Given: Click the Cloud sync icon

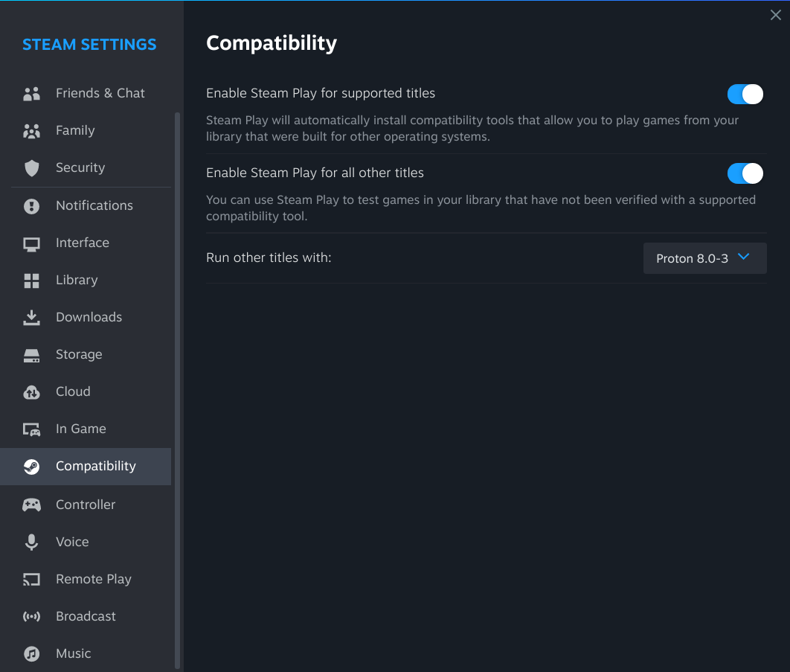Looking at the screenshot, I should [31, 391].
